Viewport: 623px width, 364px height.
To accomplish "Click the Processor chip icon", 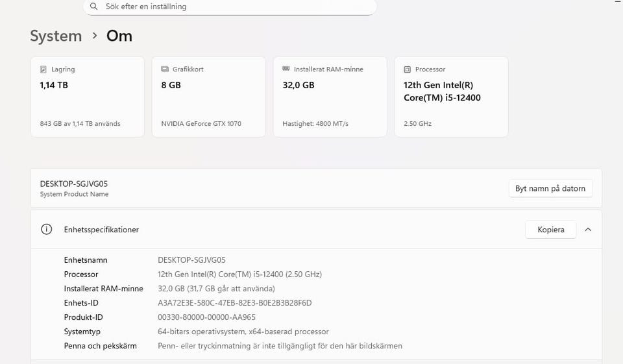I will pos(408,69).
